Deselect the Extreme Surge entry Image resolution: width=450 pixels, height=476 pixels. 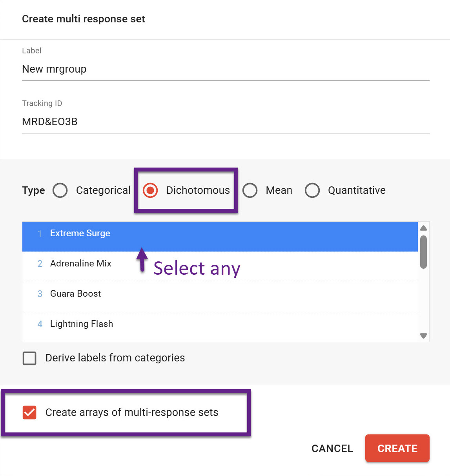pyautogui.click(x=80, y=233)
